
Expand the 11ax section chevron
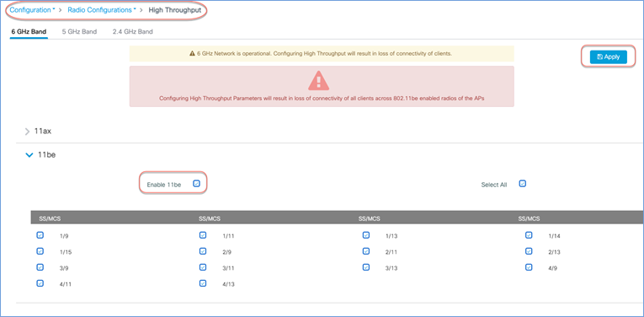point(28,132)
